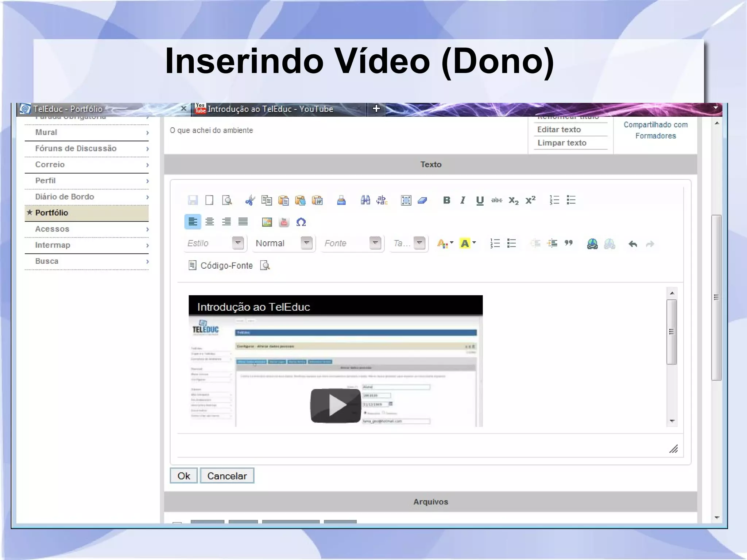Screen dimensions: 747x560
Task: Toggle bold formatting
Action: pyautogui.click(x=446, y=200)
